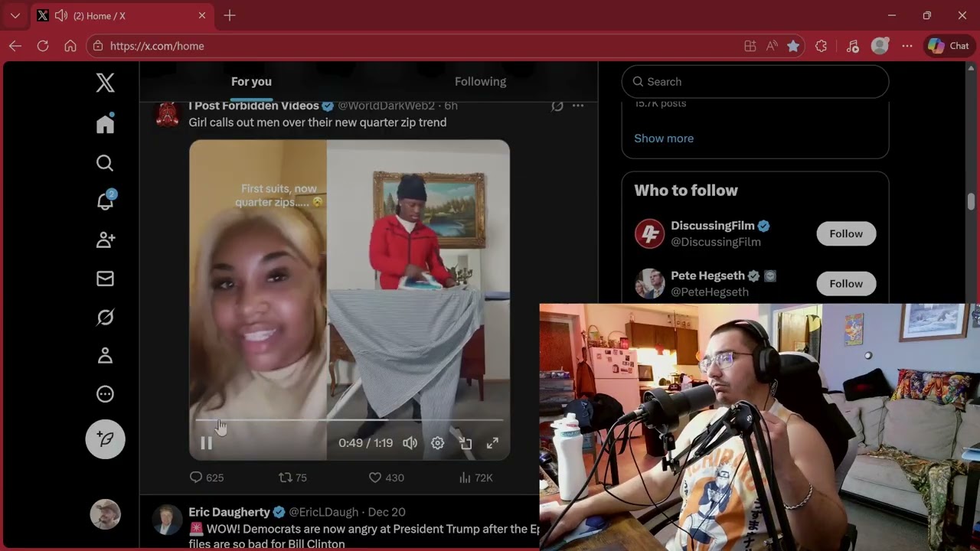Close the Home / X tab
This screenshot has height=551, width=980.
pos(202,15)
